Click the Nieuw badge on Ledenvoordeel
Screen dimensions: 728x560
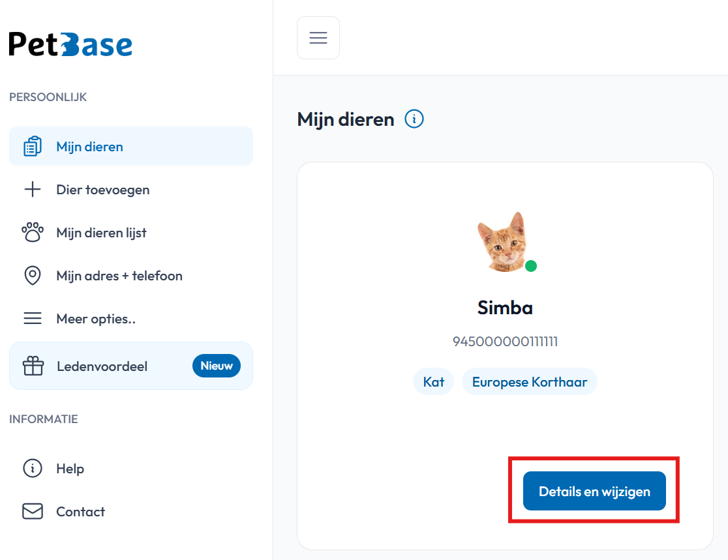(217, 366)
